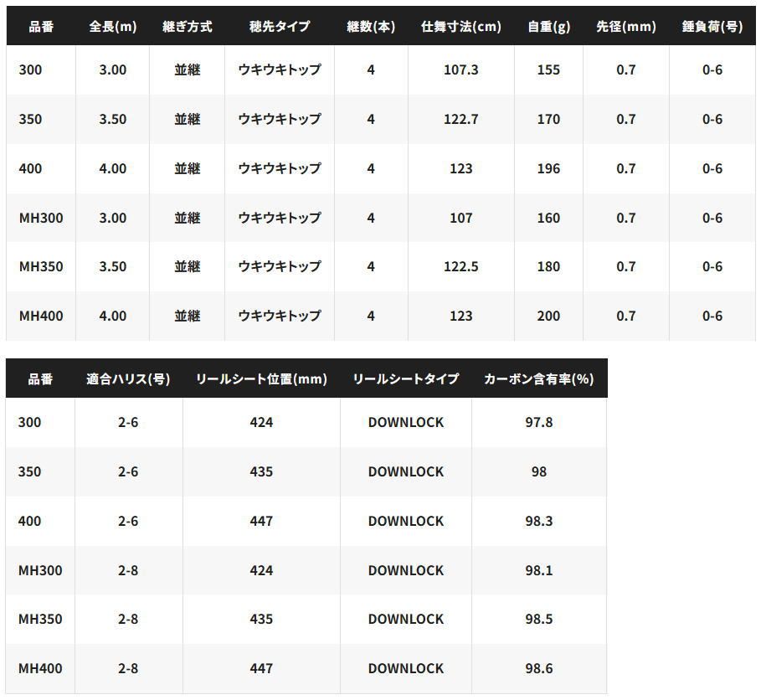The height and width of the screenshot is (700, 761).
Task: Click the リールシートタイプ header cell
Action: (405, 378)
